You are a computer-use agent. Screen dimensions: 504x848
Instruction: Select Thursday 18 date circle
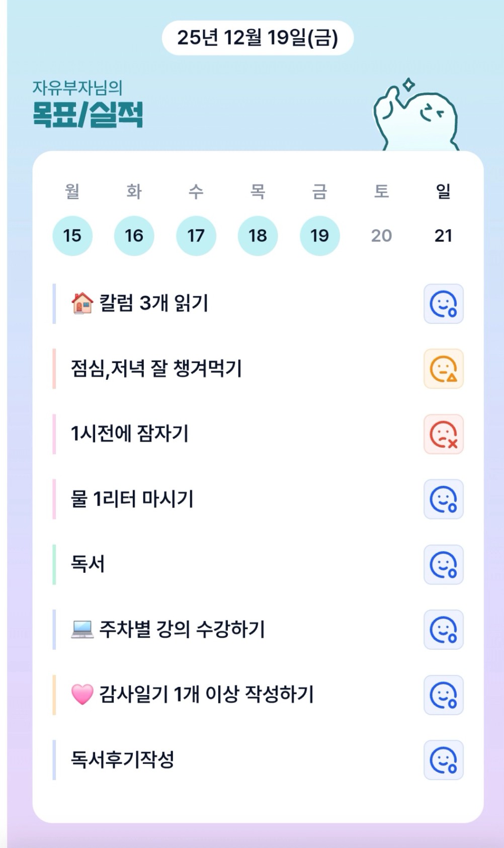coord(258,235)
